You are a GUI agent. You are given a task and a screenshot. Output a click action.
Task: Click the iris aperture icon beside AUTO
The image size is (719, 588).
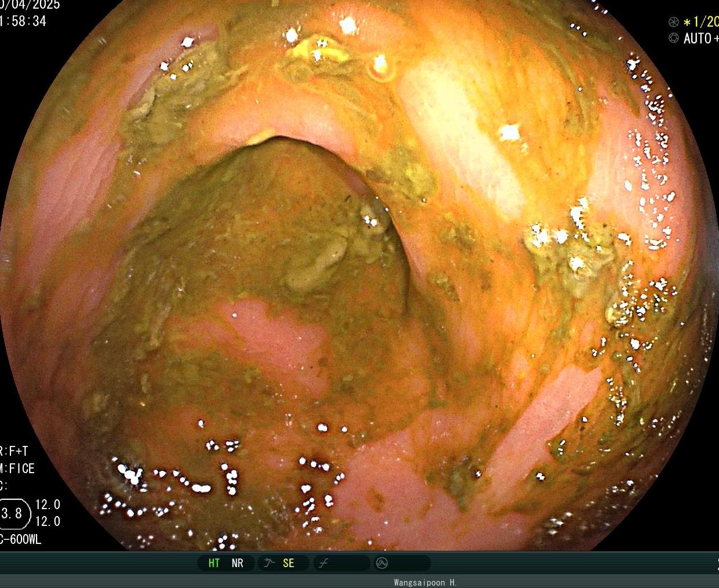pos(673,38)
